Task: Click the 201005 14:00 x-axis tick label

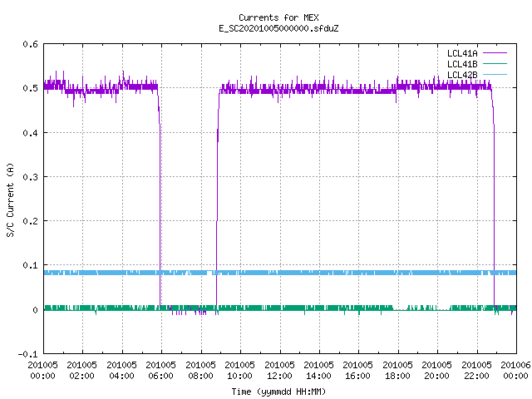Action: (318, 370)
